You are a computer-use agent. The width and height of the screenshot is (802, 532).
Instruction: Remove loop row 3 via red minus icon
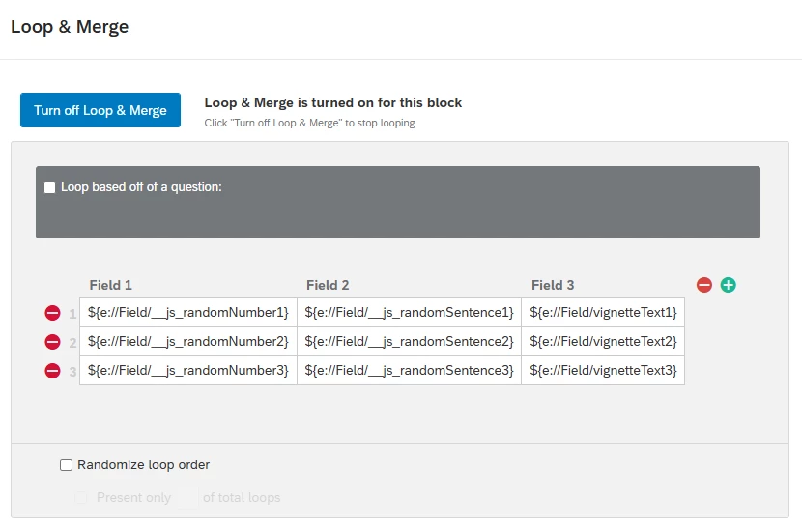coord(52,371)
